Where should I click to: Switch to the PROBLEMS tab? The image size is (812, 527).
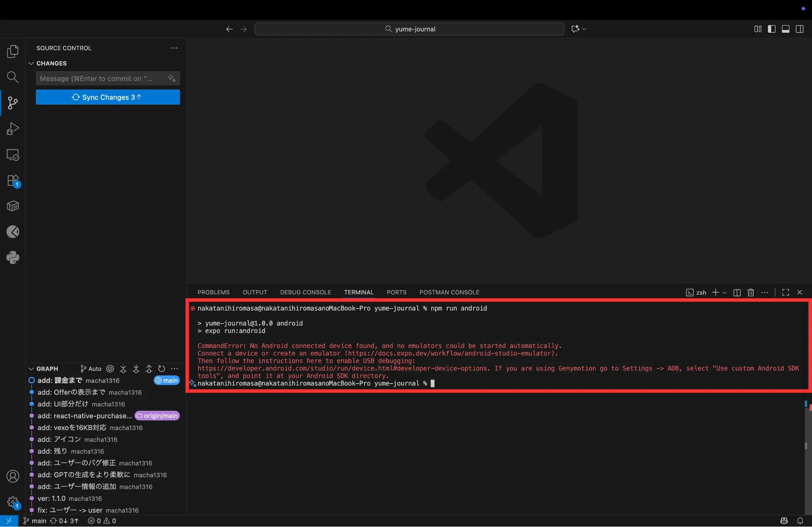tap(213, 292)
